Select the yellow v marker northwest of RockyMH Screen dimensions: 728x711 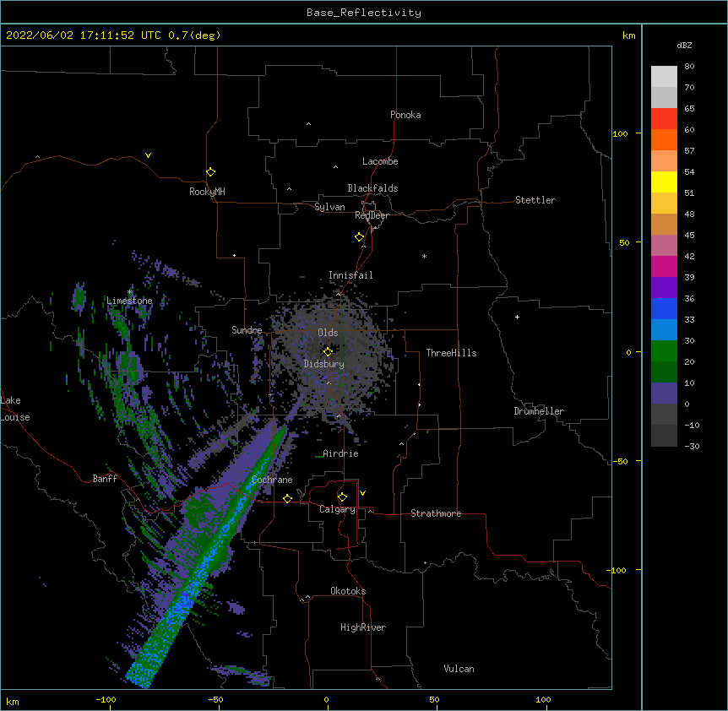[x=148, y=155]
